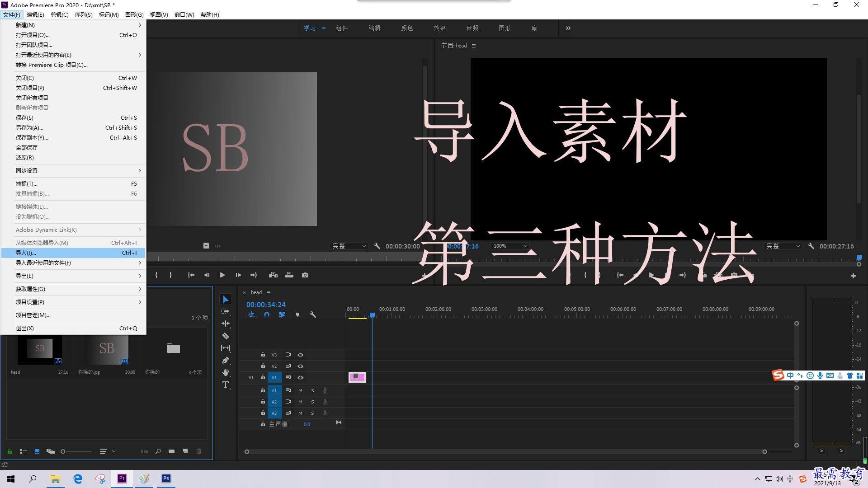Select the Track Select Forward tool
868x488 pixels.
226,311
